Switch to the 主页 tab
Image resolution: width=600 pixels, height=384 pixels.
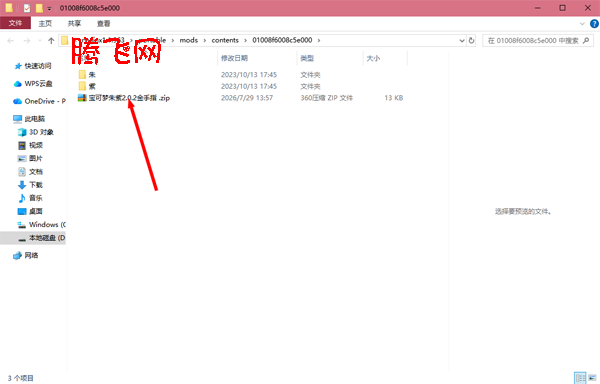(x=45, y=23)
